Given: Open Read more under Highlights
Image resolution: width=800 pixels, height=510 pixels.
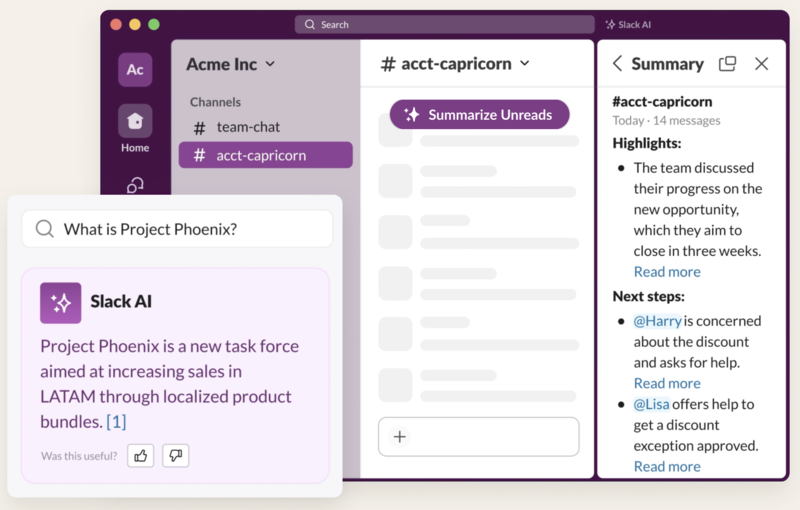Looking at the screenshot, I should [667, 272].
